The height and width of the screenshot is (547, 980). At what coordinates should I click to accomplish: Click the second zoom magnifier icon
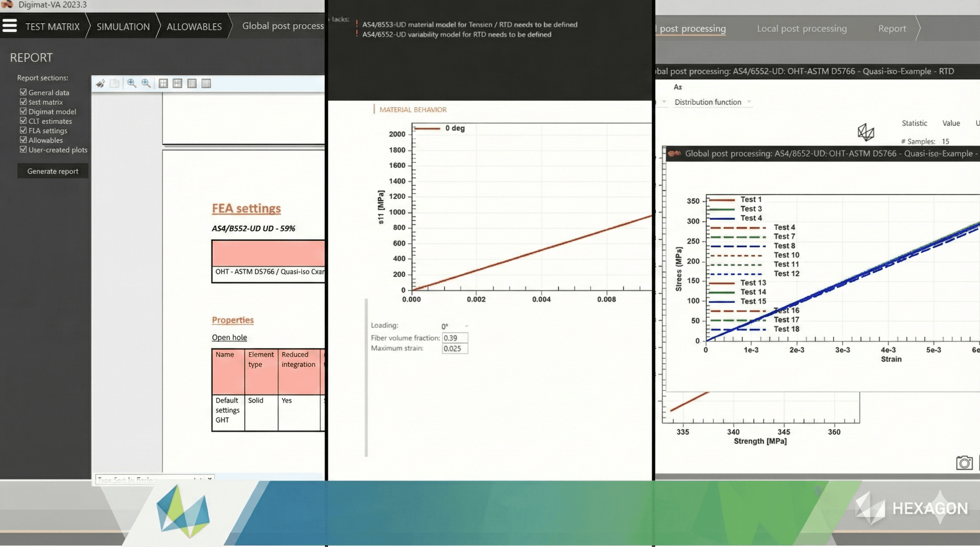[x=146, y=83]
